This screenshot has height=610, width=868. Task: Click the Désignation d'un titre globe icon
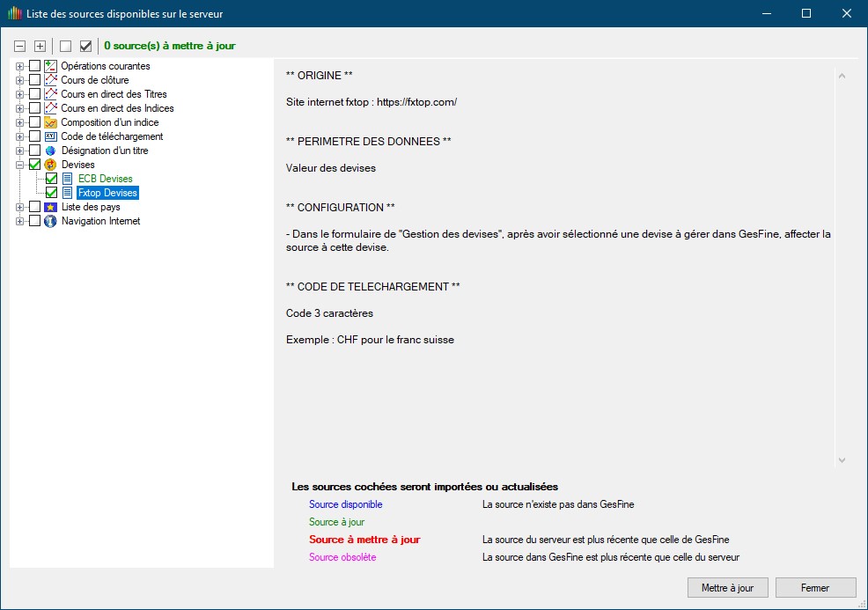tap(50, 151)
